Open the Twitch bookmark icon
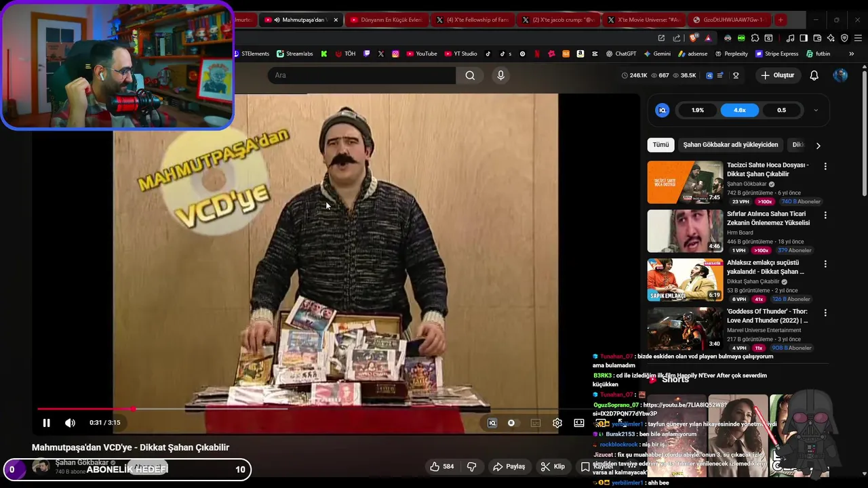Screen dimensions: 868x488 click(x=367, y=54)
